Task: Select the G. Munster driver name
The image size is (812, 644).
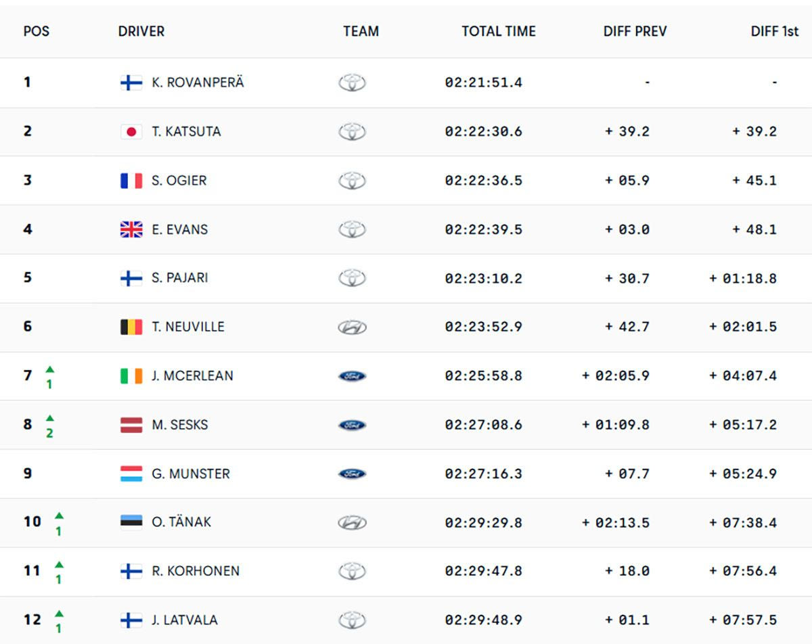Action: point(191,474)
